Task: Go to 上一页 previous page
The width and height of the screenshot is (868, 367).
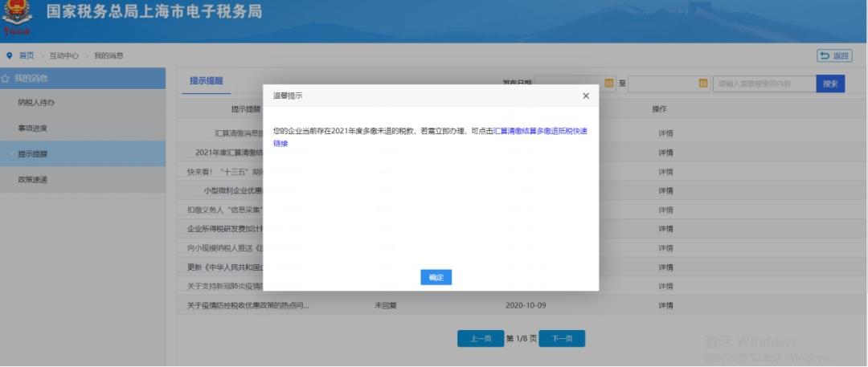Action: click(481, 339)
